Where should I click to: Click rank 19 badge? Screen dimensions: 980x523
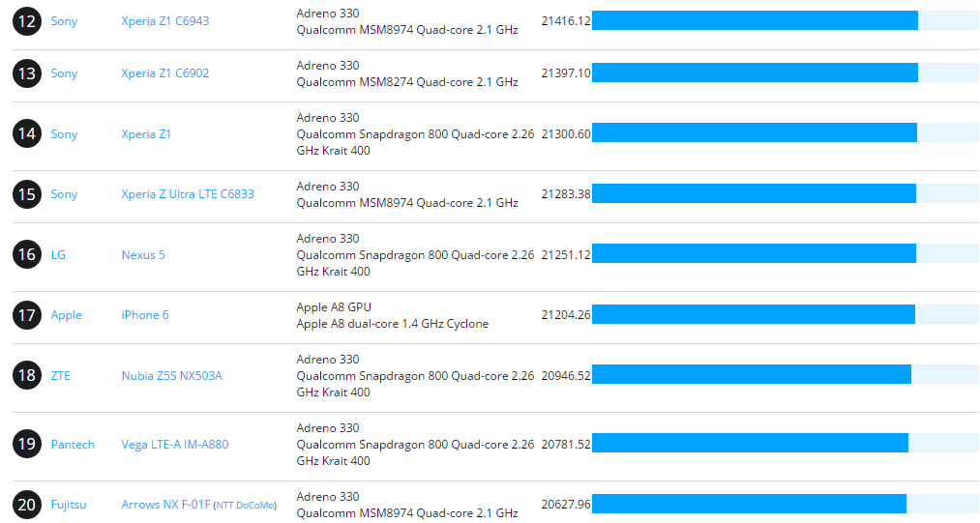pos(27,445)
